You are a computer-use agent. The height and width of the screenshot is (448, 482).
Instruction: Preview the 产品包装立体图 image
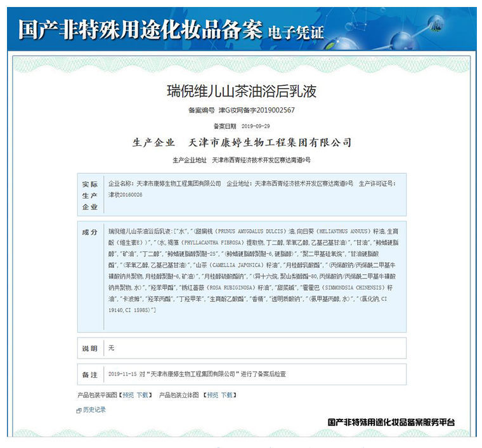(x=212, y=395)
